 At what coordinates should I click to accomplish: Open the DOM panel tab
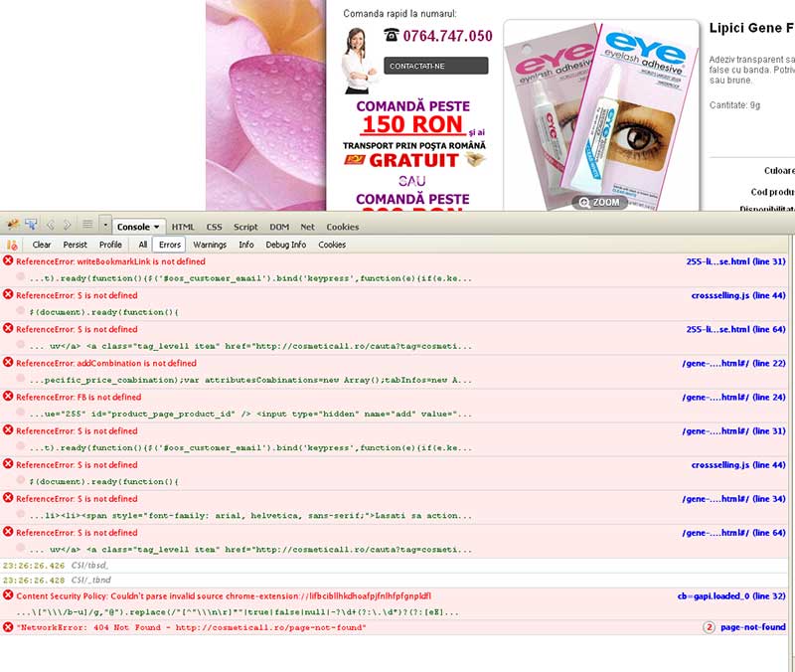279,227
